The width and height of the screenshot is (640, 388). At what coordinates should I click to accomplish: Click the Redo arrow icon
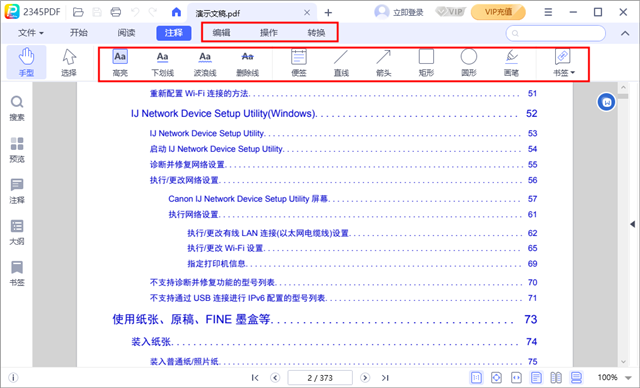[x=153, y=12]
